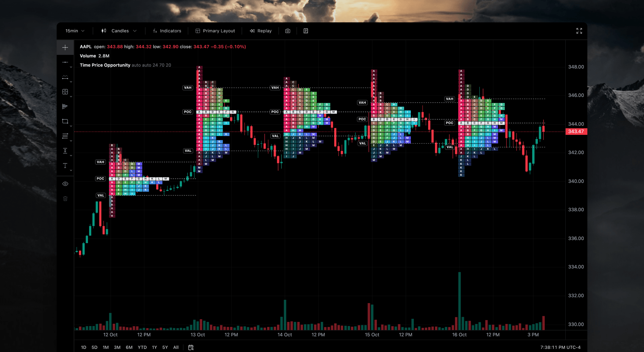Switch range to 6M
This screenshot has height=352, width=644.
(x=129, y=347)
